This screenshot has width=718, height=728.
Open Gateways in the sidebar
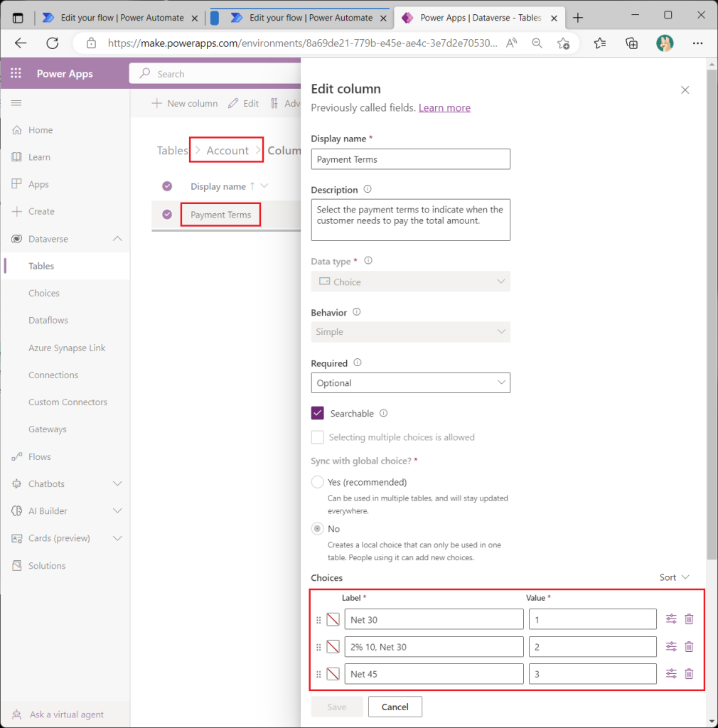(x=48, y=429)
